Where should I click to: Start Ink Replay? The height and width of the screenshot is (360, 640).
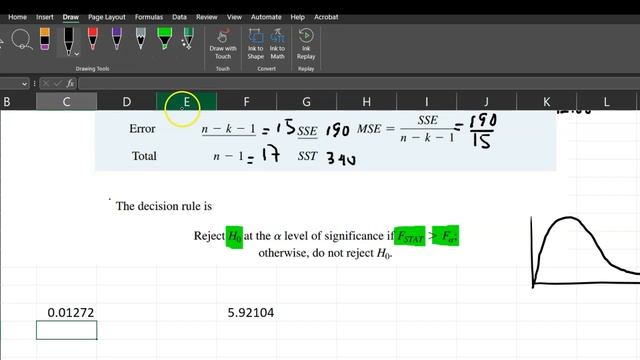pos(306,44)
